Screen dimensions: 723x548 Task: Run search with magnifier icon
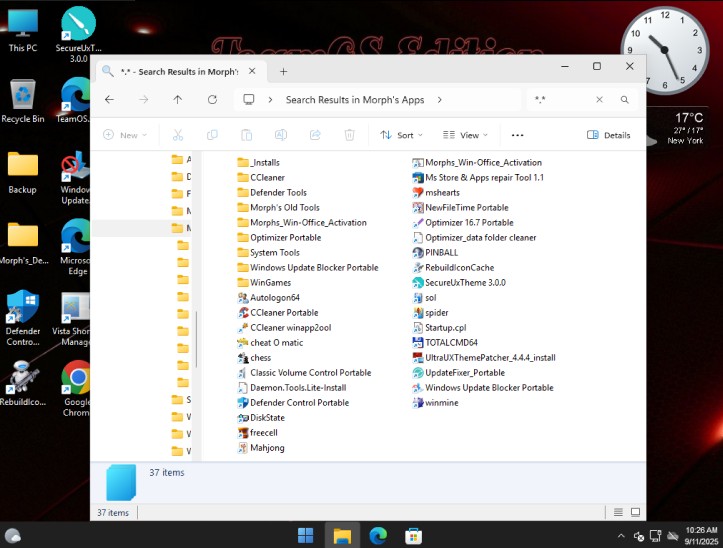[624, 100]
